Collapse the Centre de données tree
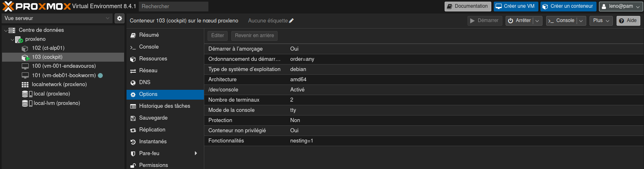The image size is (644, 169). pyautogui.click(x=6, y=31)
